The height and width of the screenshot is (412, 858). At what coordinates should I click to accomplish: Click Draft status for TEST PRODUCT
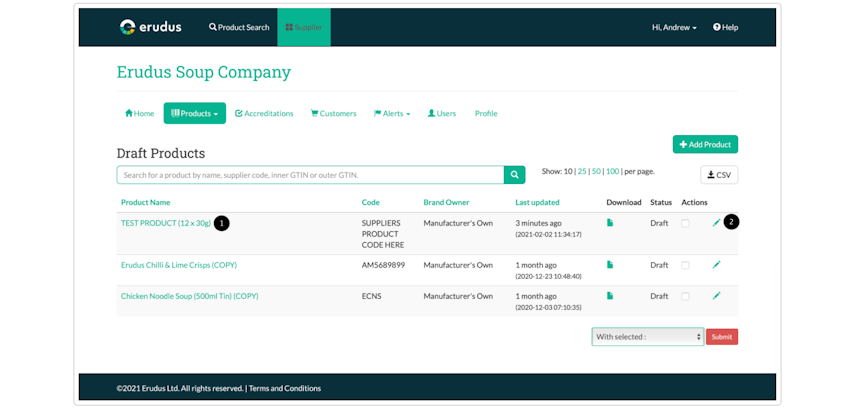coord(659,223)
